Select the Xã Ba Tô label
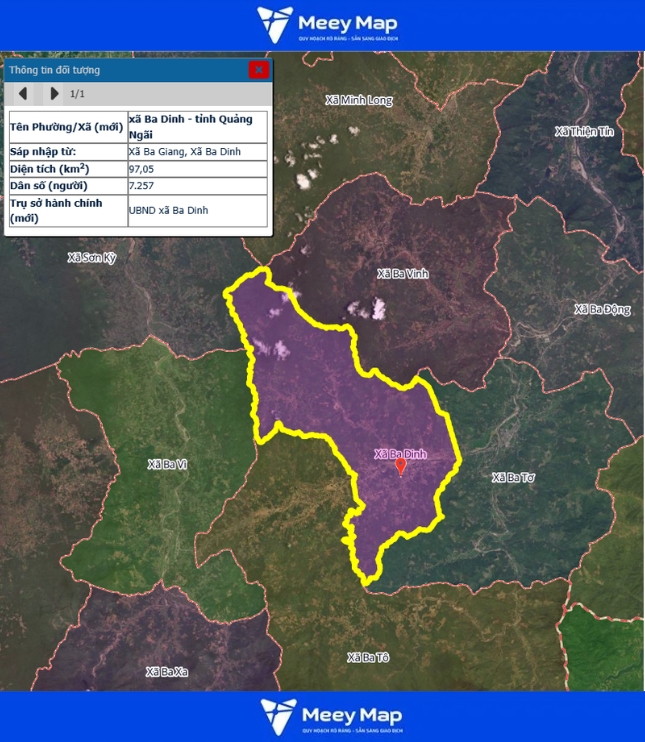This screenshot has width=645, height=742. (368, 657)
